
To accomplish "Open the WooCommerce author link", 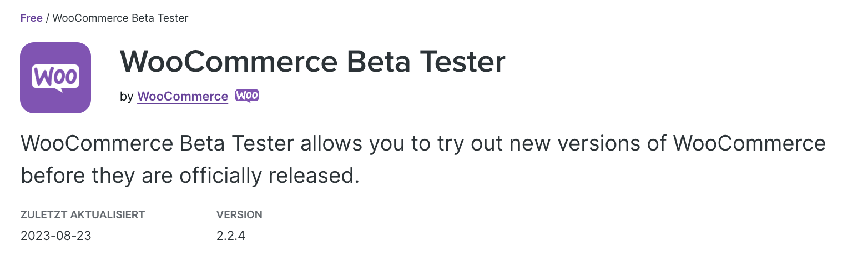I will [183, 96].
